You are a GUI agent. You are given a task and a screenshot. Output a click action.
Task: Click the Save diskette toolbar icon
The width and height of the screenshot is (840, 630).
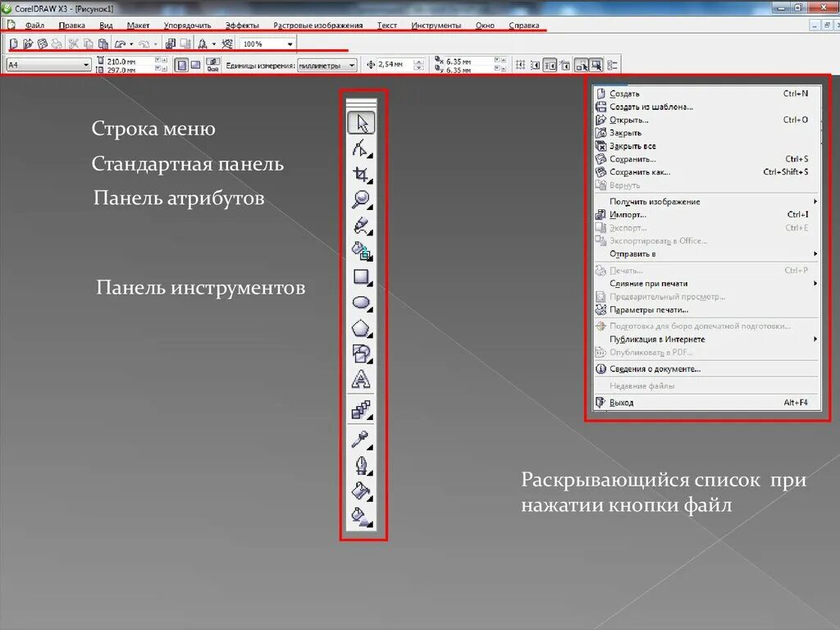[42, 43]
